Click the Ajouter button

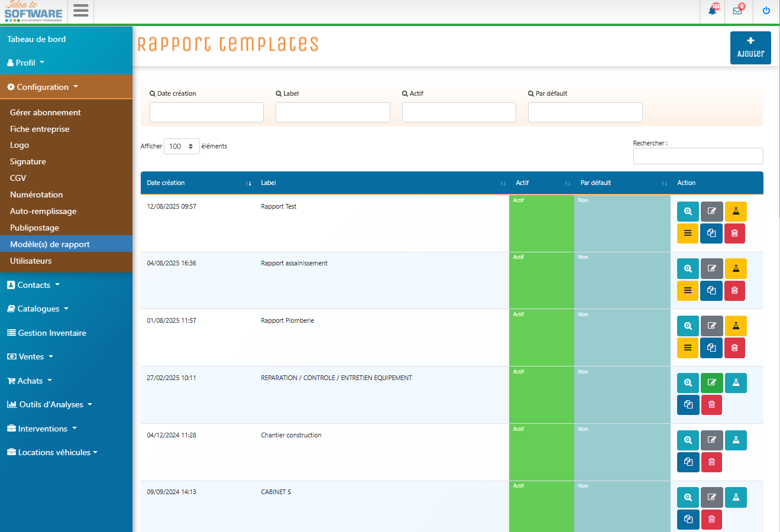750,48
